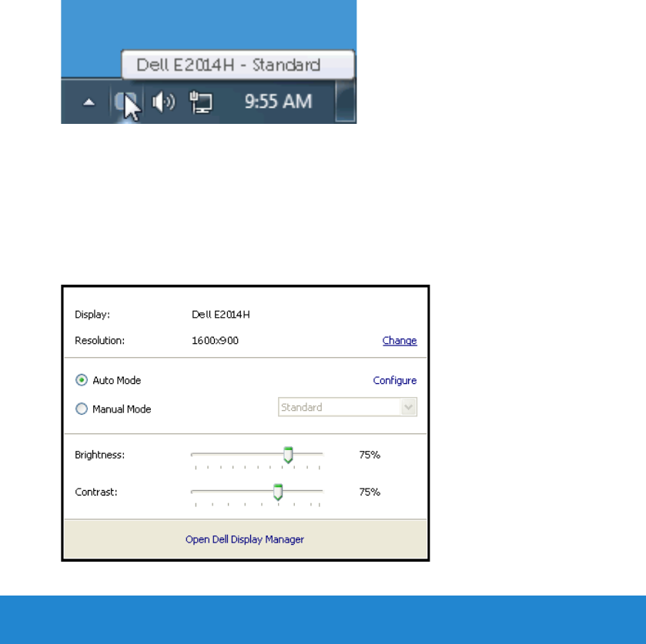Viewport: 646px width, 644px height.
Task: Click the Dell E2014H display name text
Action: click(x=221, y=315)
